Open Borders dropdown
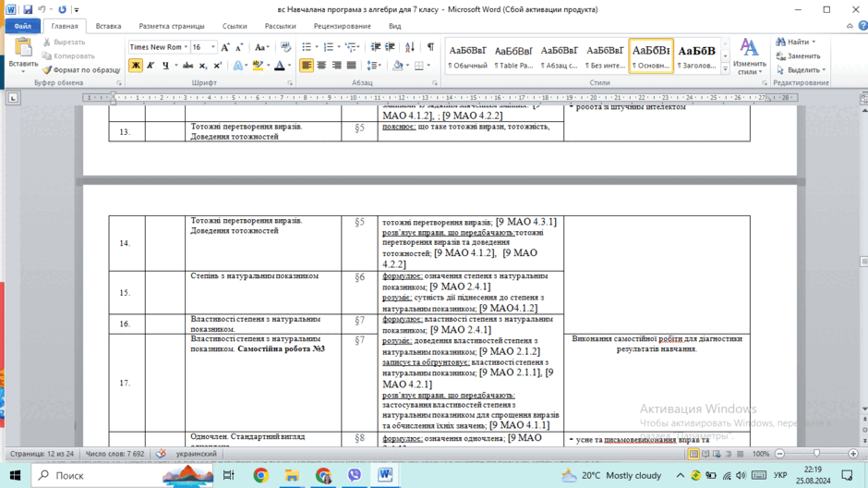Viewport: 868px width, 488px height. pyautogui.click(x=429, y=66)
